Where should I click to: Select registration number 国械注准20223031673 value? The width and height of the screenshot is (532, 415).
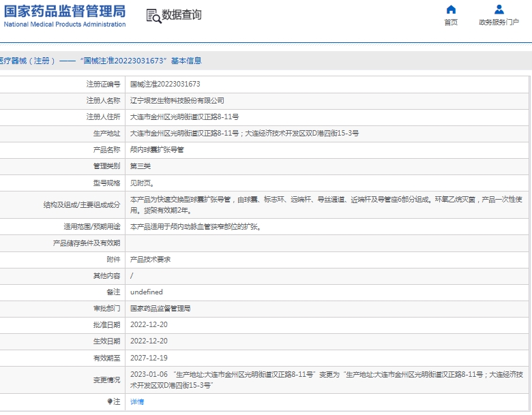[165, 84]
